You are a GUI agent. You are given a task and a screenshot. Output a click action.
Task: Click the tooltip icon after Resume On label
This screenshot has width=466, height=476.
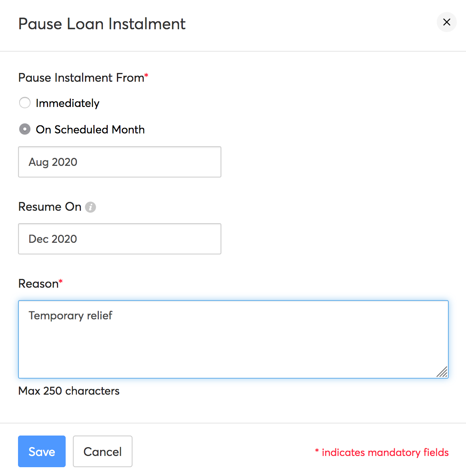tap(90, 207)
